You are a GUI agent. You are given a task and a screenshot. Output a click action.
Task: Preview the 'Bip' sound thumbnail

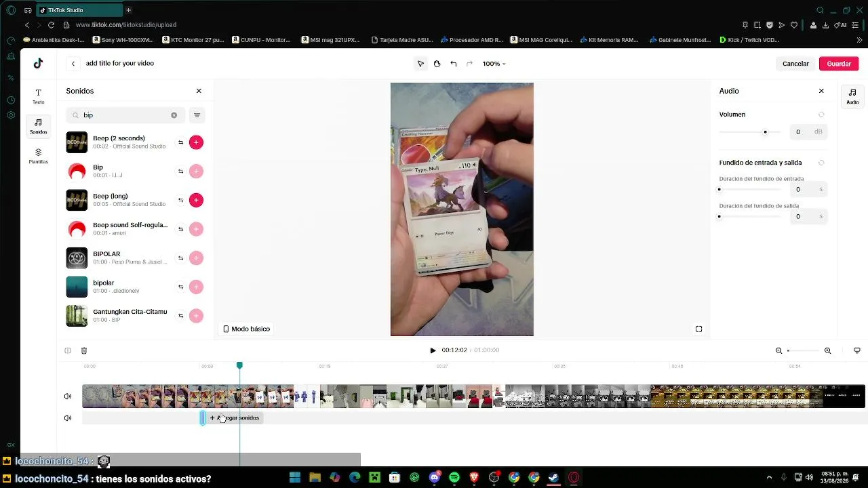pyautogui.click(x=77, y=171)
